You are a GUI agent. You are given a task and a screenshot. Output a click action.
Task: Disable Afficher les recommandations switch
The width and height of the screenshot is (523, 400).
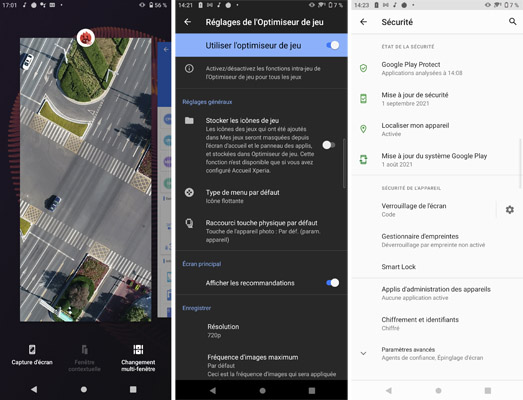333,283
